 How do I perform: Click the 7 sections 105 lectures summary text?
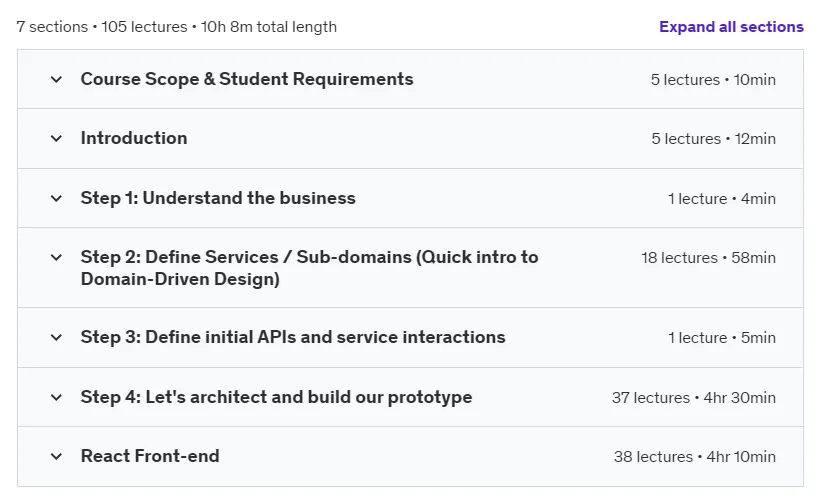(x=177, y=27)
